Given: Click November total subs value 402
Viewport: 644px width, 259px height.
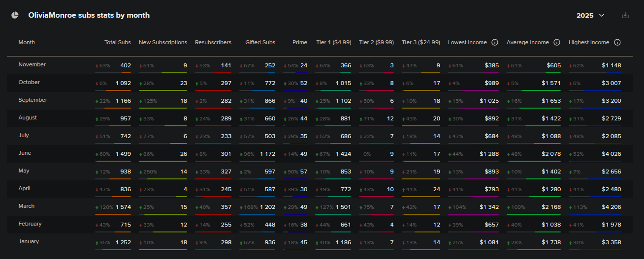Looking at the screenshot, I should coord(126,65).
